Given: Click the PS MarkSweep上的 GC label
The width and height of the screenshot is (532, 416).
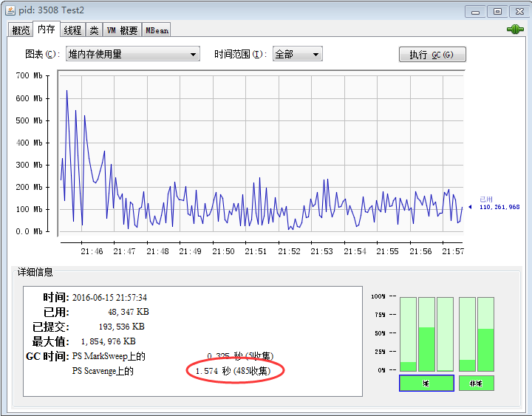Looking at the screenshot, I should pos(109,356).
